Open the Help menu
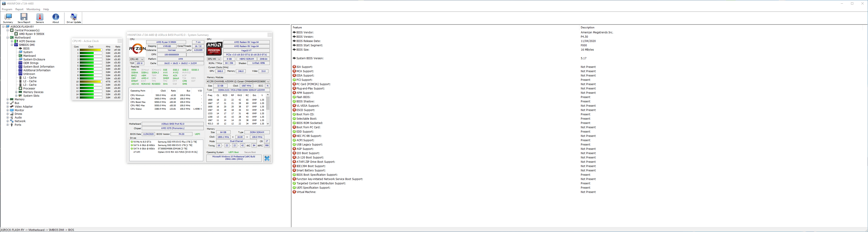Screen dimensions: 868x232 coord(46,10)
